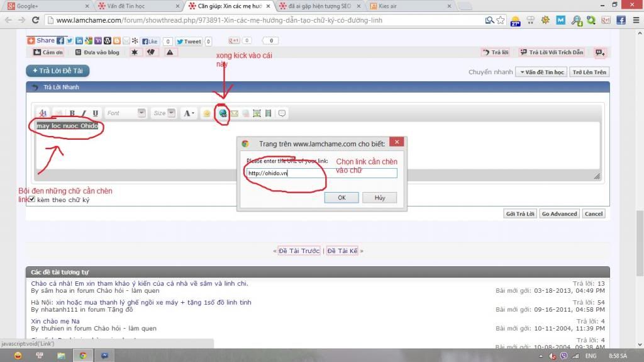Toggle the 'kèm theo chữ ký' checkbox
The height and width of the screenshot is (362, 644).
31,200
